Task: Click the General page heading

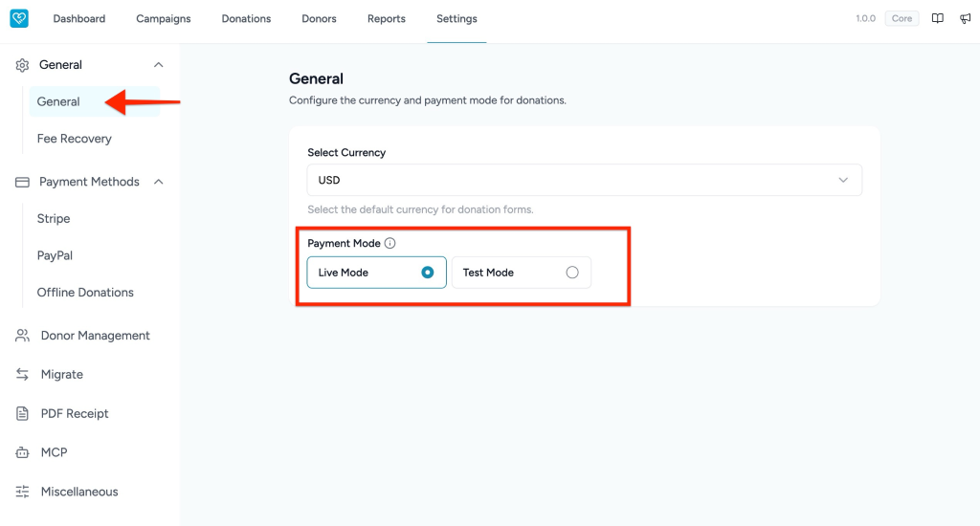Action: click(316, 78)
